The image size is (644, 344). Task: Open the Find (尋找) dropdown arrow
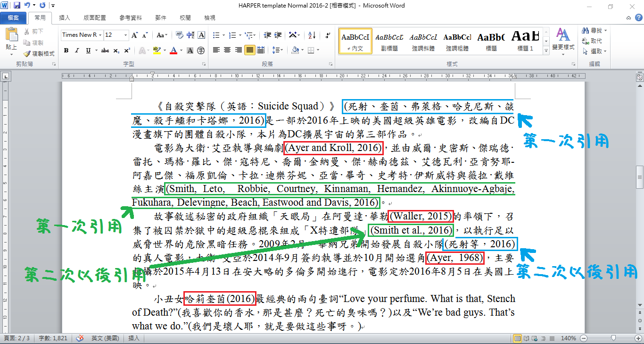(606, 31)
